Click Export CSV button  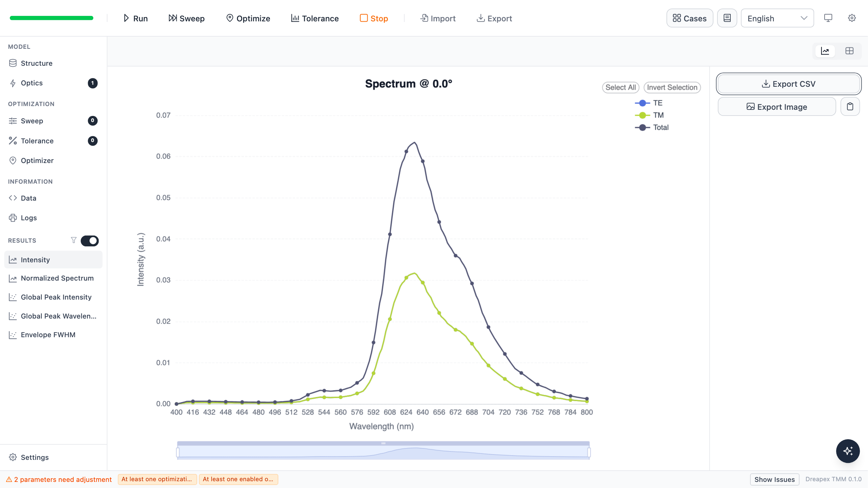click(x=788, y=84)
